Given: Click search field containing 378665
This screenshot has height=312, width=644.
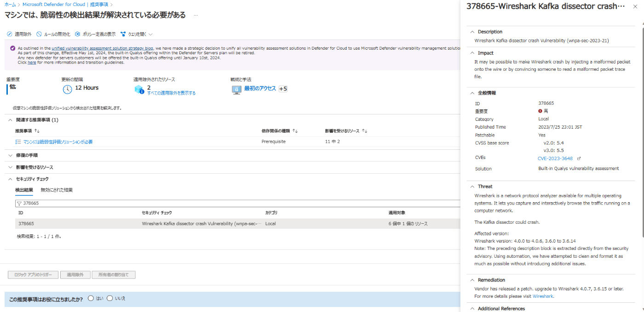Looking at the screenshot, I should pyautogui.click(x=238, y=203).
